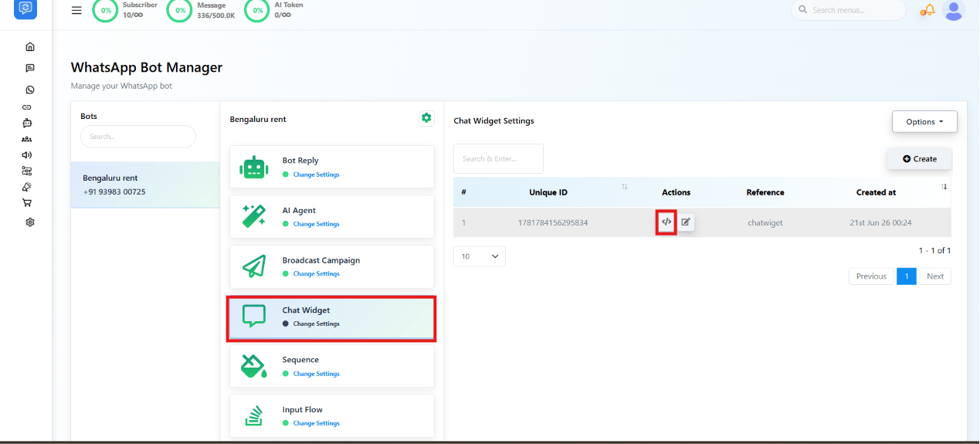Click the chatwiget reference cell
This screenshot has width=980, height=444.
coord(765,222)
